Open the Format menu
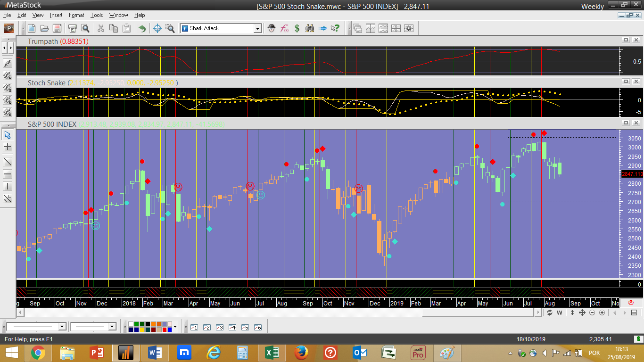 click(76, 15)
